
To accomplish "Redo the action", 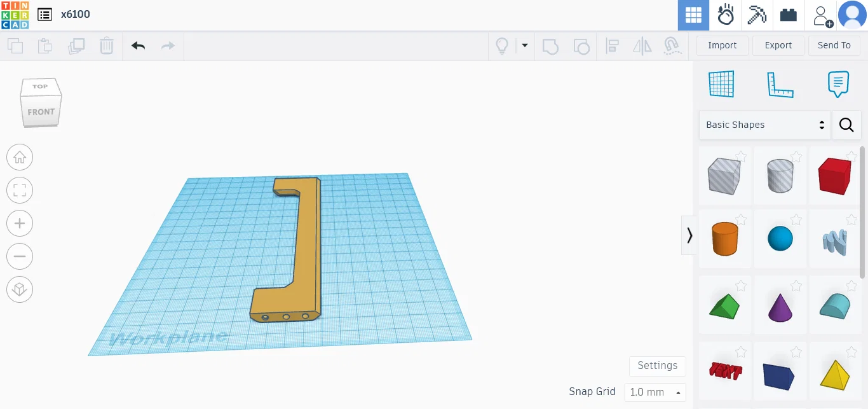I will pos(168,46).
